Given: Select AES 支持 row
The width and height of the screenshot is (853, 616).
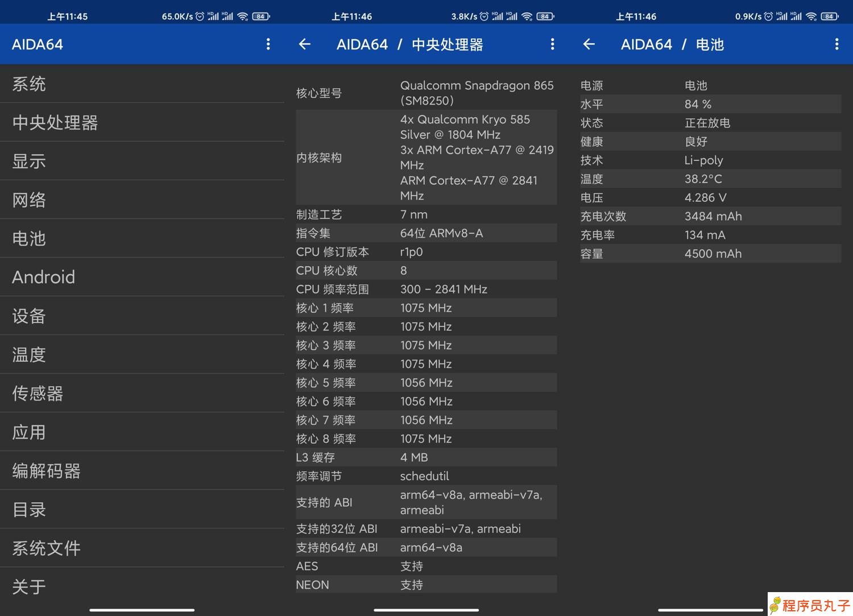Looking at the screenshot, I should coord(426,567).
